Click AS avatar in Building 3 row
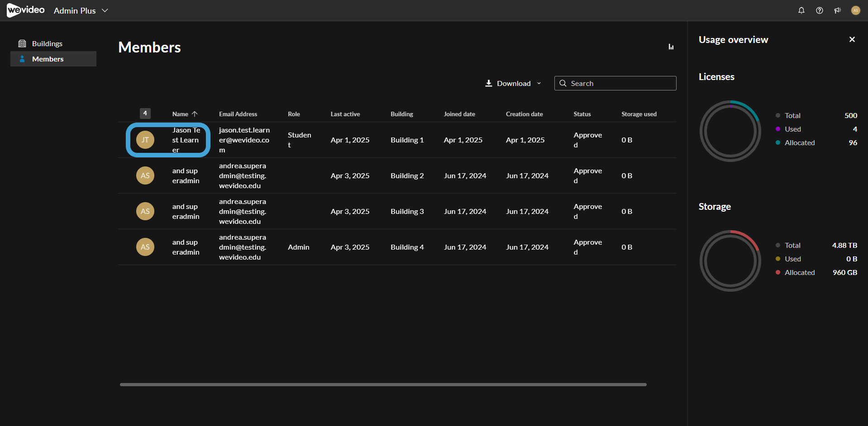The height and width of the screenshot is (426, 868). [x=145, y=211]
